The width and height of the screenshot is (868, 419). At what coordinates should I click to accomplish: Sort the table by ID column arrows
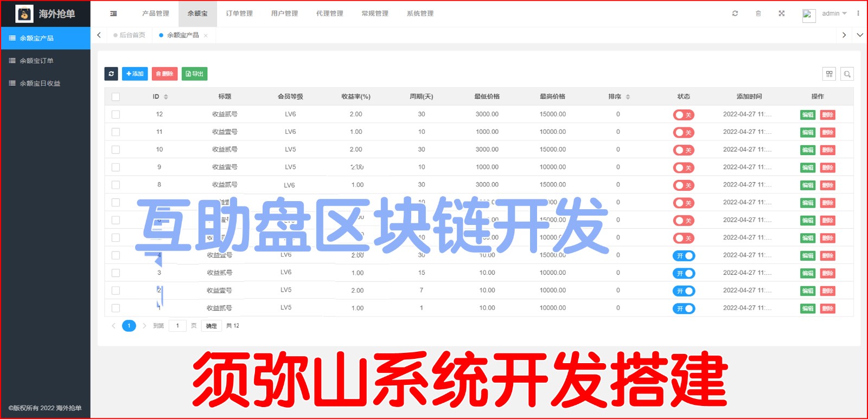coord(166,97)
